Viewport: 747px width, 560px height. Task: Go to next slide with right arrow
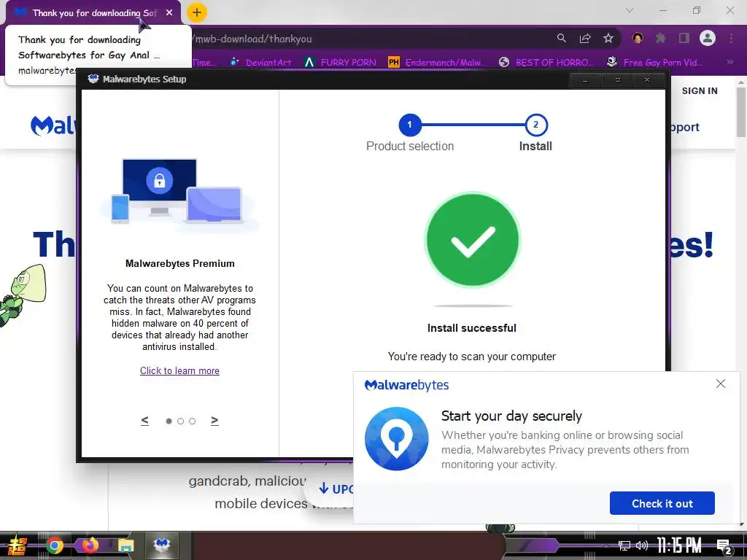point(215,421)
